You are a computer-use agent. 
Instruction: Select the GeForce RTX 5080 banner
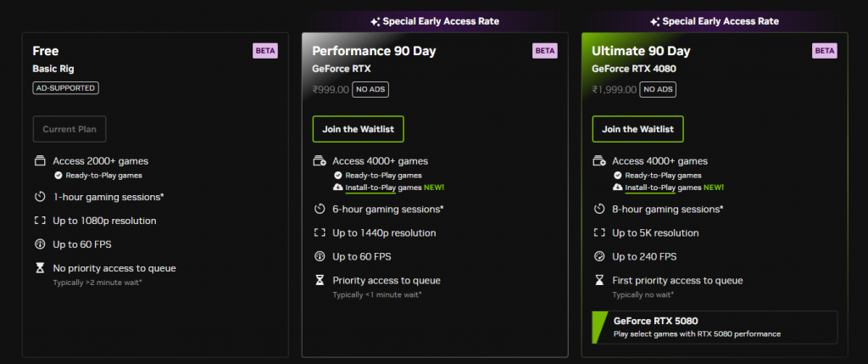click(x=714, y=327)
